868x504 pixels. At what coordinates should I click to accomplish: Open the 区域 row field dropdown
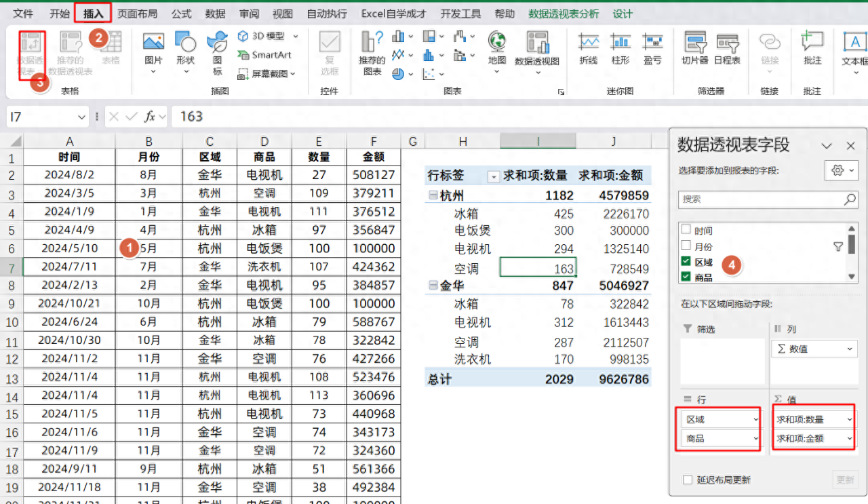point(755,420)
